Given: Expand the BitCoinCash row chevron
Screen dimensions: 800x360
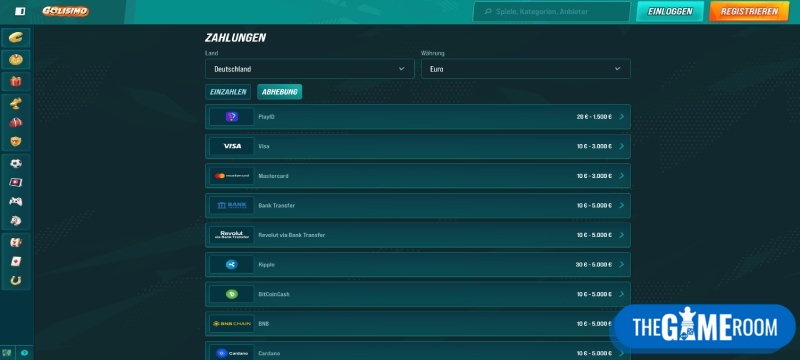Looking at the screenshot, I should pyautogui.click(x=621, y=294).
